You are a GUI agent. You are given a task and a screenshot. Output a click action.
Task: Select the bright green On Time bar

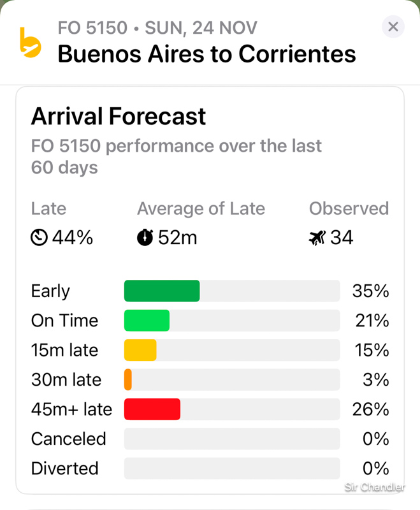click(x=147, y=321)
